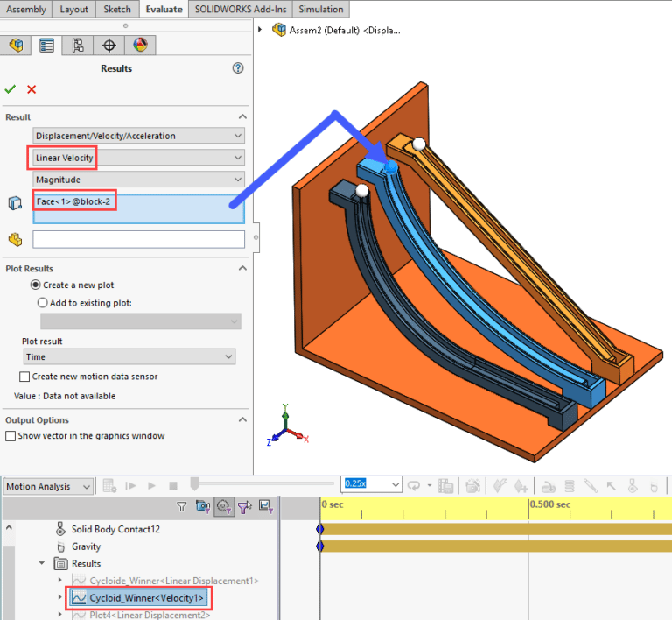The image size is (672, 620).
Task: Switch to the Sketch tab
Action: pos(117,9)
